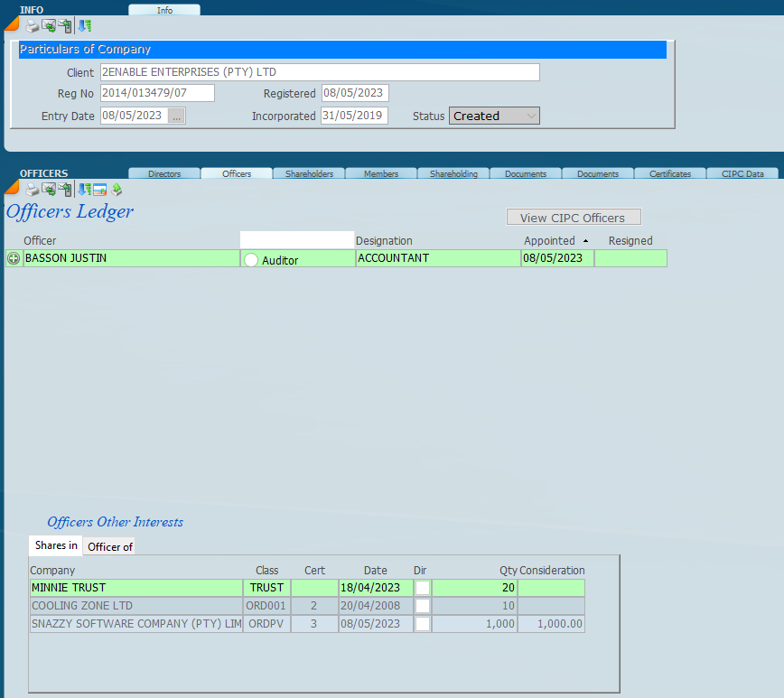
Task: Sort by the Appointed column header
Action: 549,241
